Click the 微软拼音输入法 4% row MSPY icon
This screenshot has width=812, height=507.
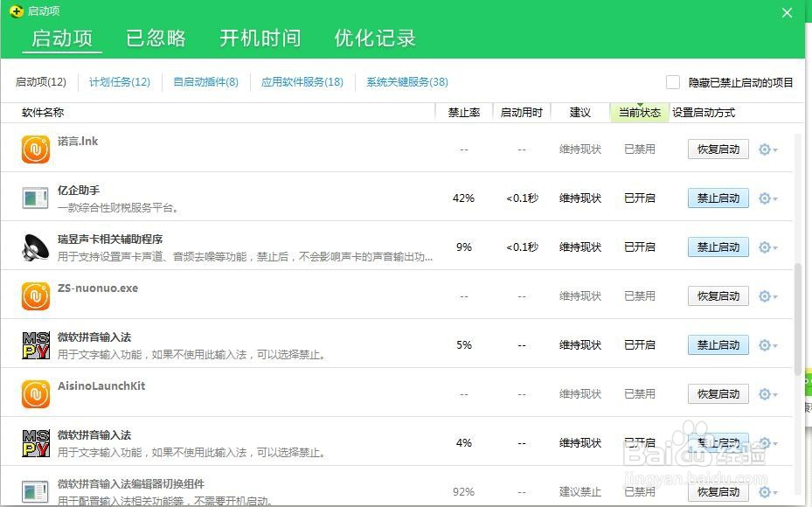[x=36, y=443]
